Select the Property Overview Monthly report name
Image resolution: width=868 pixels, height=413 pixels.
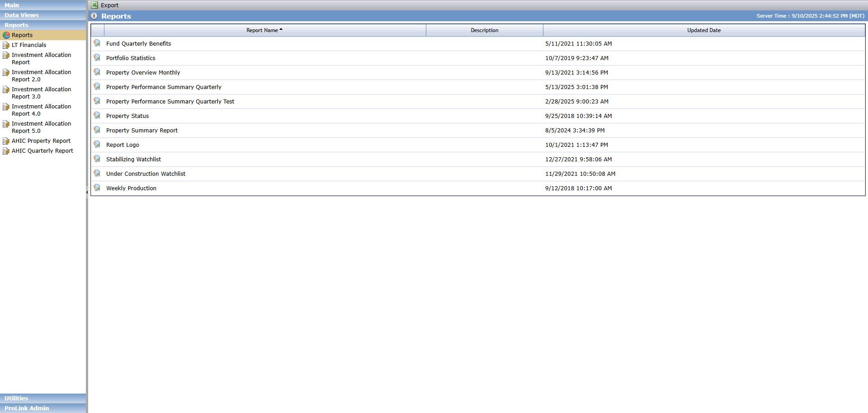click(x=143, y=73)
